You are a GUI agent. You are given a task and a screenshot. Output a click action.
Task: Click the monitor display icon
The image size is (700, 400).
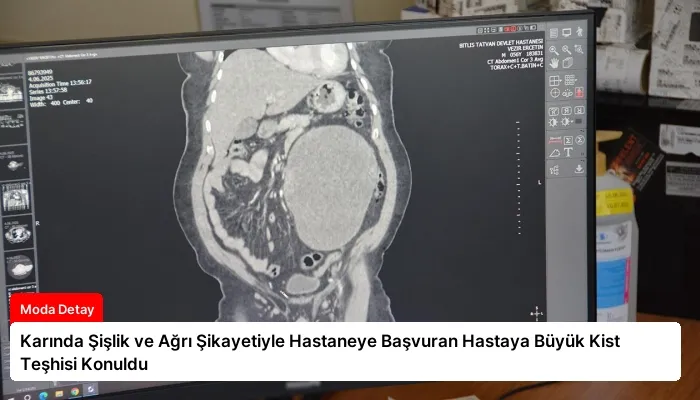[x=567, y=33]
